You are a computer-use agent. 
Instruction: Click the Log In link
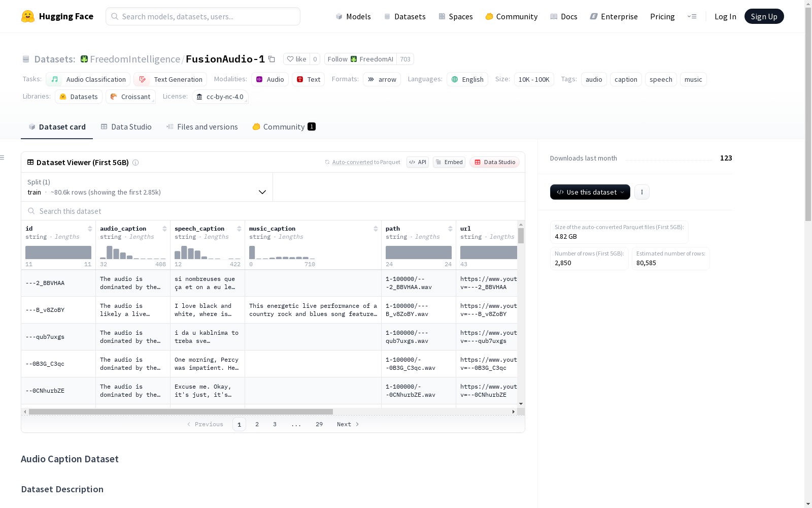pyautogui.click(x=725, y=16)
